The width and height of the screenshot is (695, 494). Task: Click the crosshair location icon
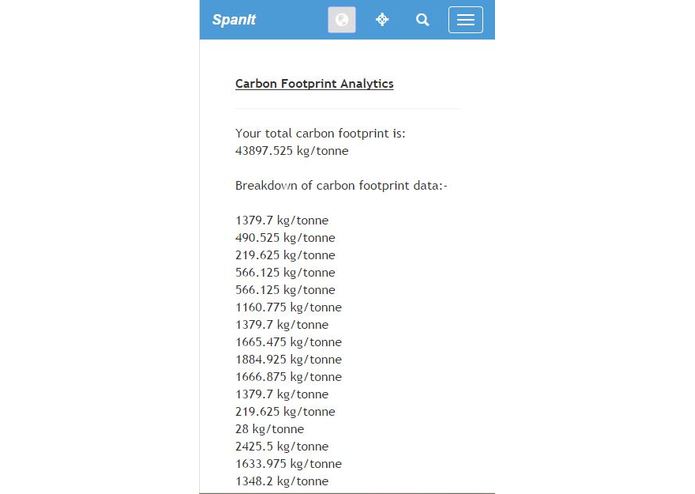click(382, 19)
